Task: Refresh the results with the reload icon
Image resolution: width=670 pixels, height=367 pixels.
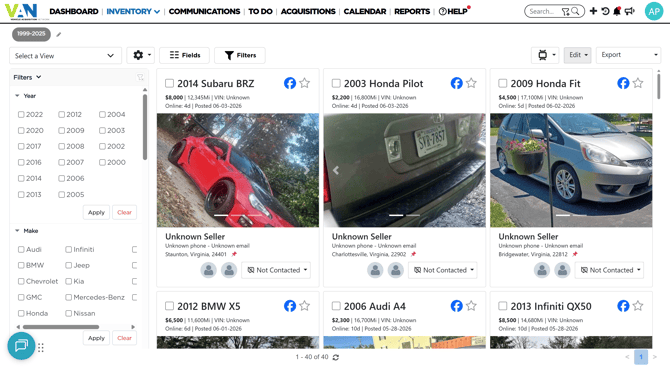Action: 336,357
